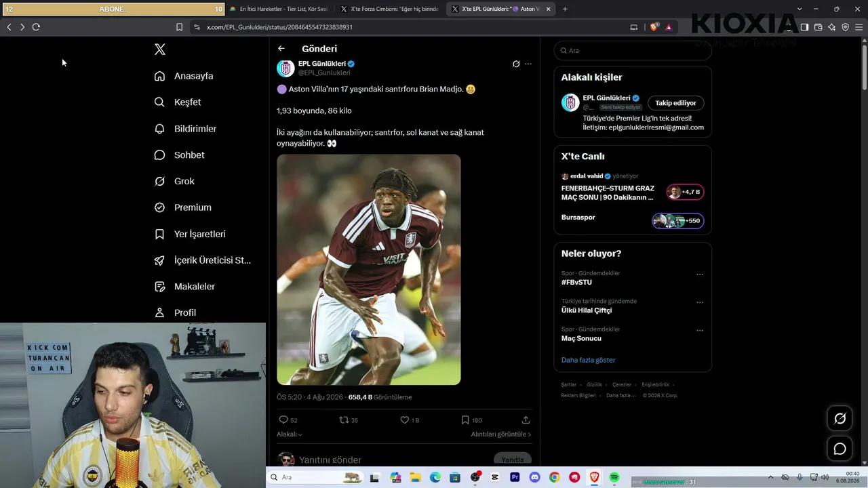This screenshot has height=488, width=868.
Task: Click the Grok icon on the post header
Action: coord(516,64)
